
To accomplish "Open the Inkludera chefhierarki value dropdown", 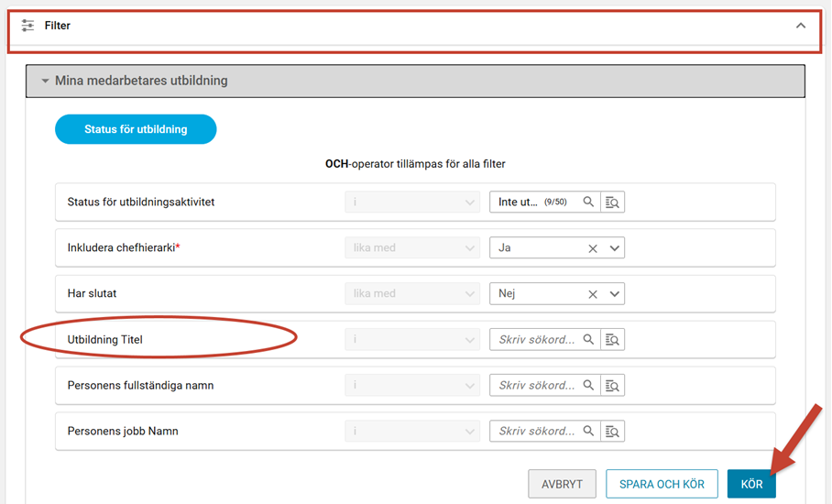I will tap(615, 248).
